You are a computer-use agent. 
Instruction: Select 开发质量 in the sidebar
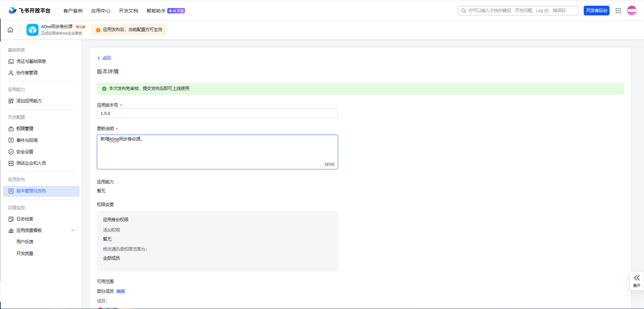[x=25, y=253]
